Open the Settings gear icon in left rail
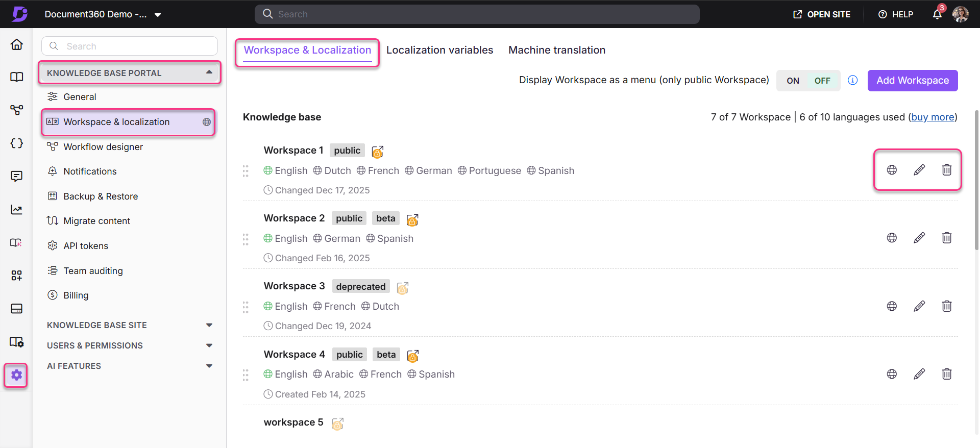 (x=16, y=375)
